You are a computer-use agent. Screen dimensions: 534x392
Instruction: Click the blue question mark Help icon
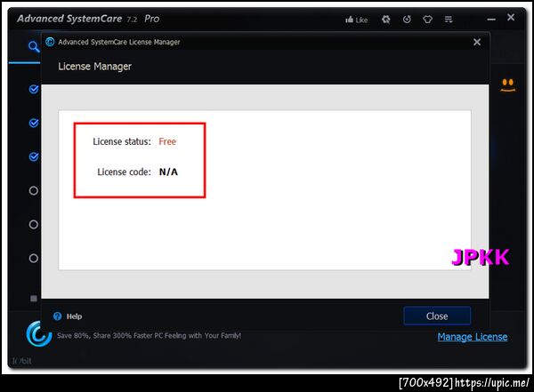(57, 316)
